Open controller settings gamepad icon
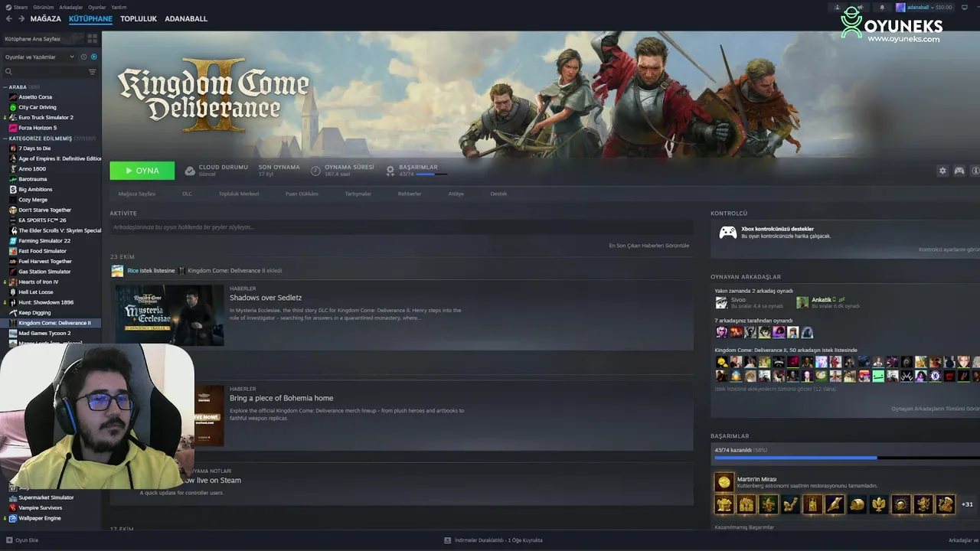980x551 pixels. tap(959, 171)
